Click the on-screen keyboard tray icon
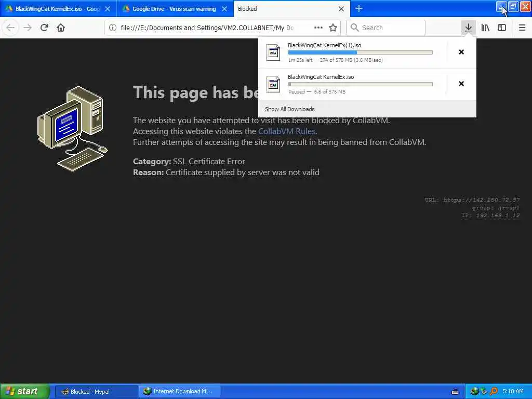This screenshot has height=399, width=532. 455,392
